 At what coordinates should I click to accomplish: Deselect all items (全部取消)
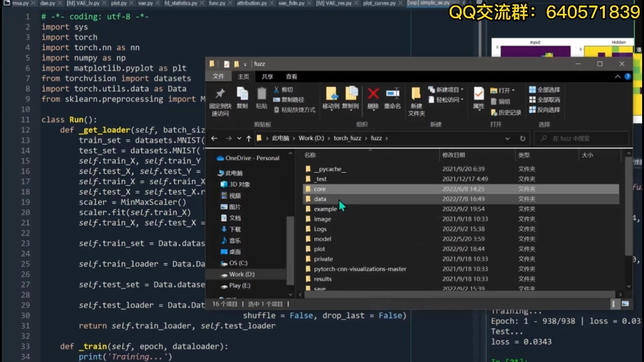(545, 100)
